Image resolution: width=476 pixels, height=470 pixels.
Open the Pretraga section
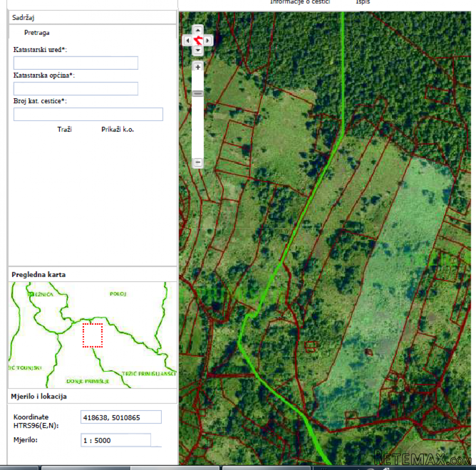click(x=36, y=33)
